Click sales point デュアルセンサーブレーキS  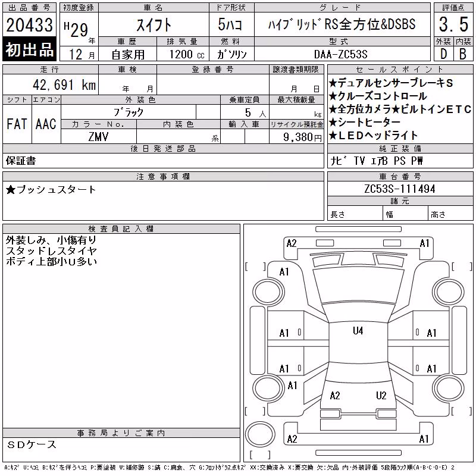tap(391, 83)
